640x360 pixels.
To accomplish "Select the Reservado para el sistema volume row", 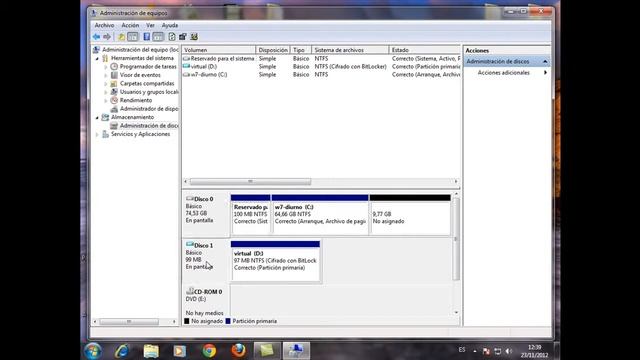I will tap(321, 59).
